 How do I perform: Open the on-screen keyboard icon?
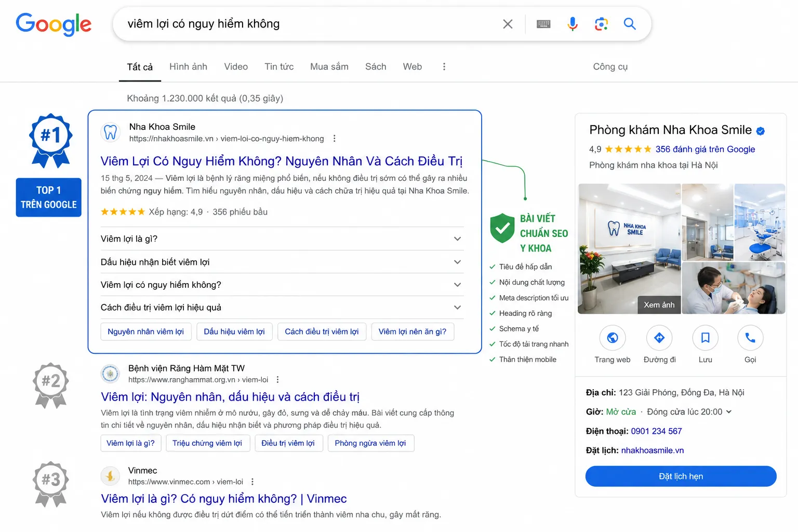click(x=543, y=24)
